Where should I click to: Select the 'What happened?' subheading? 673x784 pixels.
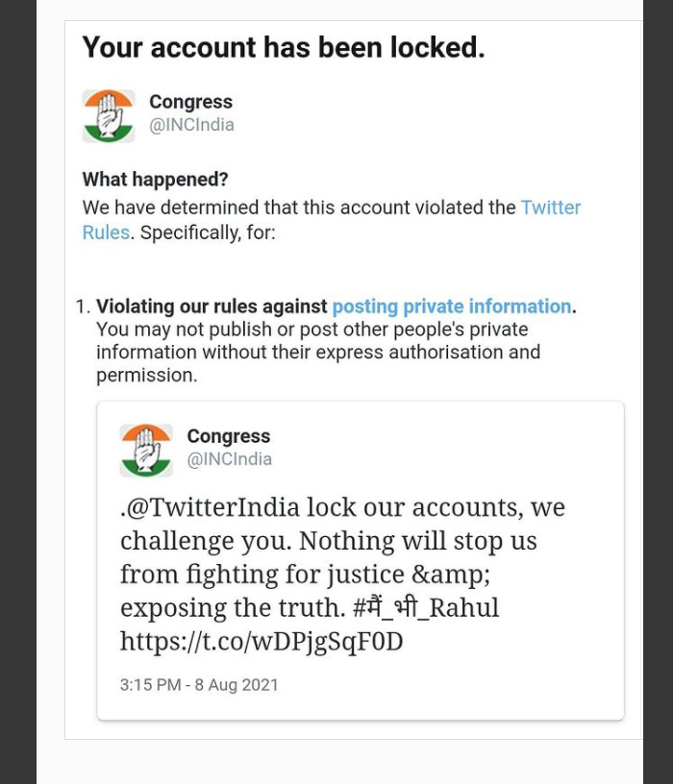click(155, 179)
